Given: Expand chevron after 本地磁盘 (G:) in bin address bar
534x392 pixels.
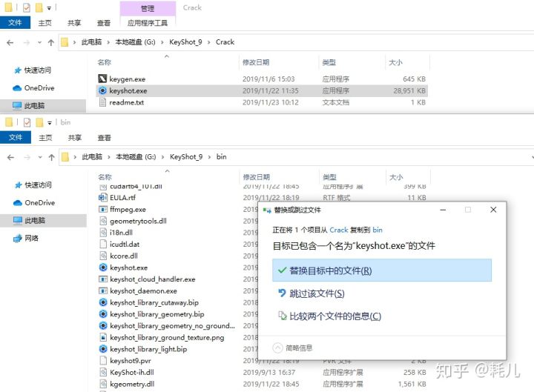Looking at the screenshot, I should click(x=162, y=157).
